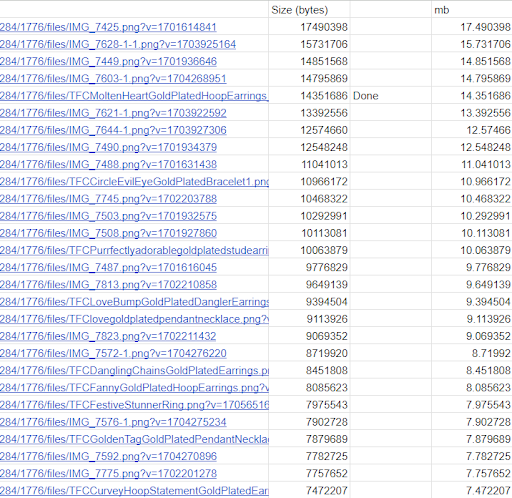Open the IMG_7621-1.png file link
This screenshot has height=498, width=512.
pyautogui.click(x=113, y=113)
